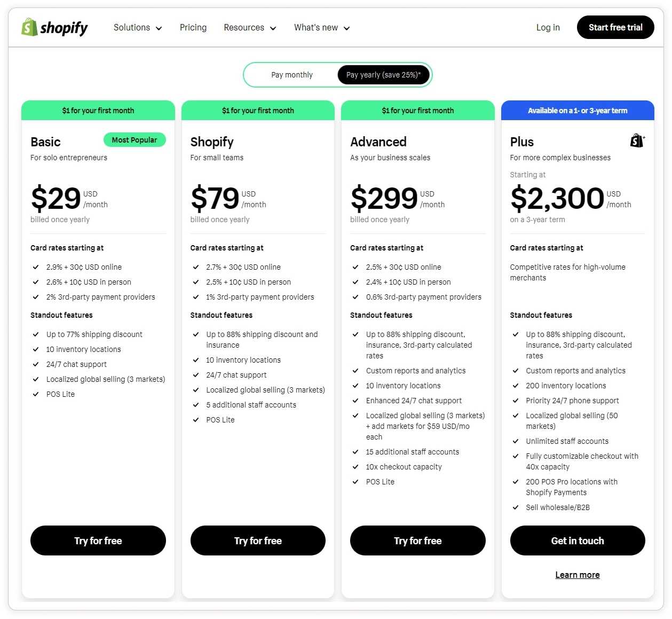Click the checkmark next to Up to 77% shipping discount
The image size is (672, 619).
click(x=36, y=334)
